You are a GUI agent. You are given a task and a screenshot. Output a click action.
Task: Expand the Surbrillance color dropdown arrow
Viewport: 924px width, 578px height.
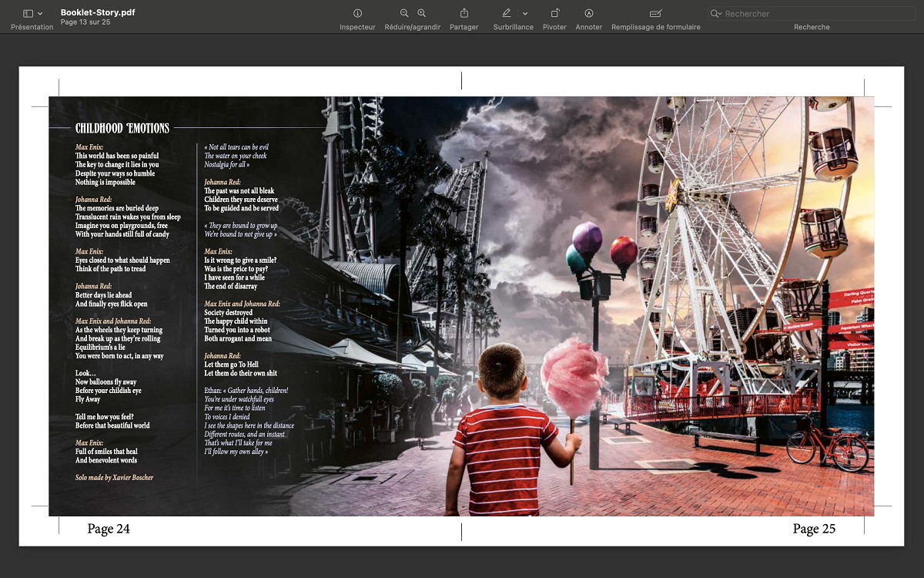(x=525, y=14)
